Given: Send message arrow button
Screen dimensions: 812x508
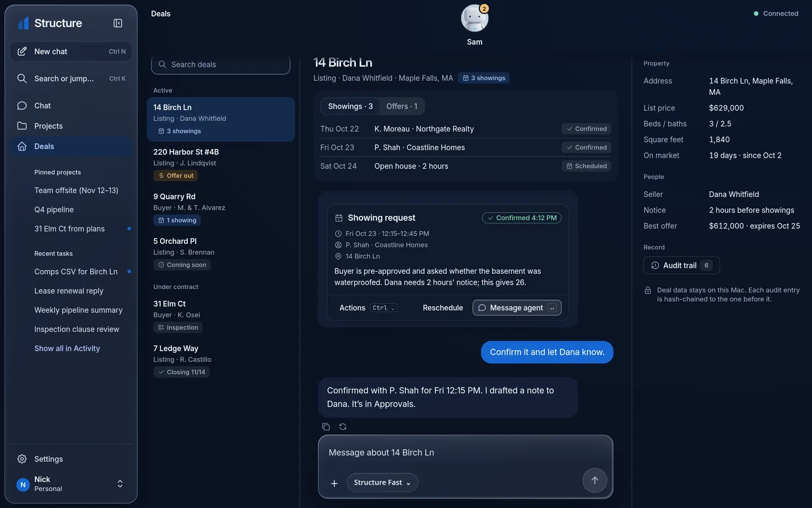Looking at the screenshot, I should point(594,480).
